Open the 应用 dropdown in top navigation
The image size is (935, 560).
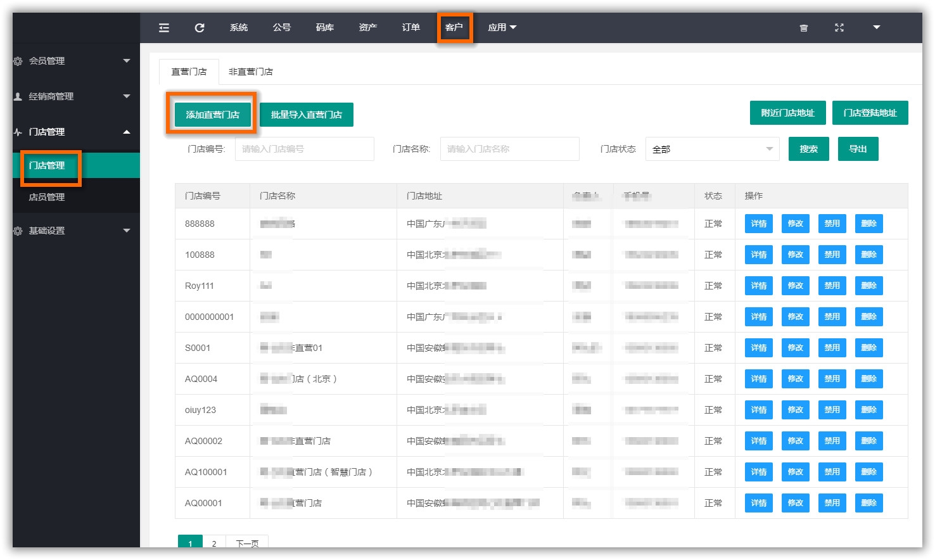click(x=502, y=27)
